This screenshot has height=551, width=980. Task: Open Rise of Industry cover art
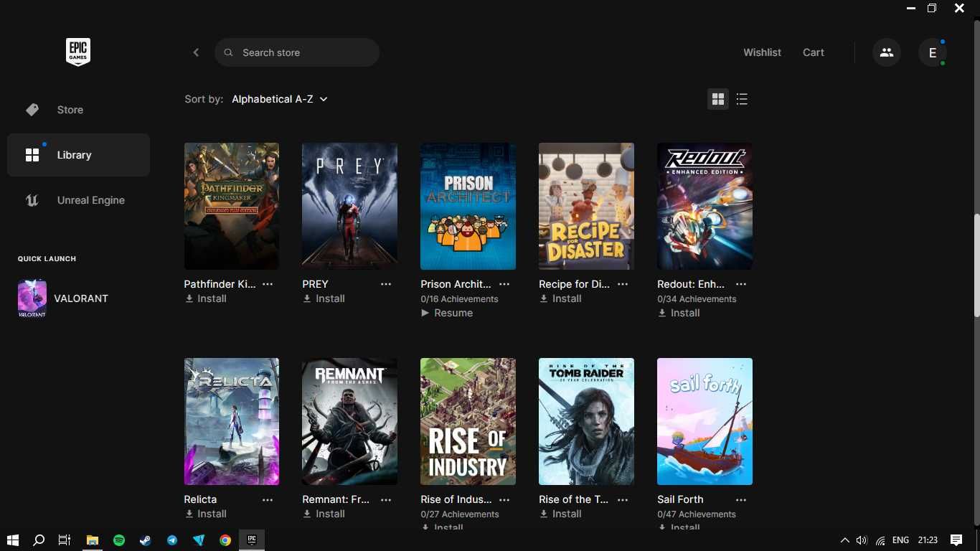[468, 421]
